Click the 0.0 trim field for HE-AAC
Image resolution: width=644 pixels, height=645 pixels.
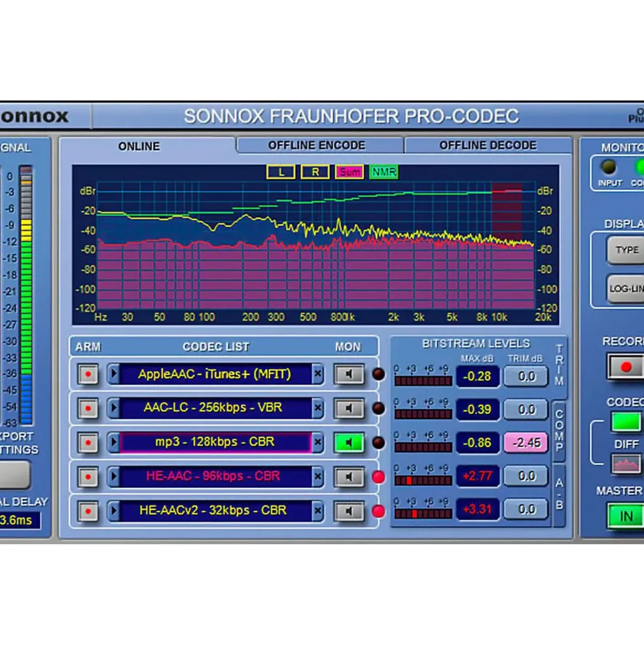coord(526,476)
